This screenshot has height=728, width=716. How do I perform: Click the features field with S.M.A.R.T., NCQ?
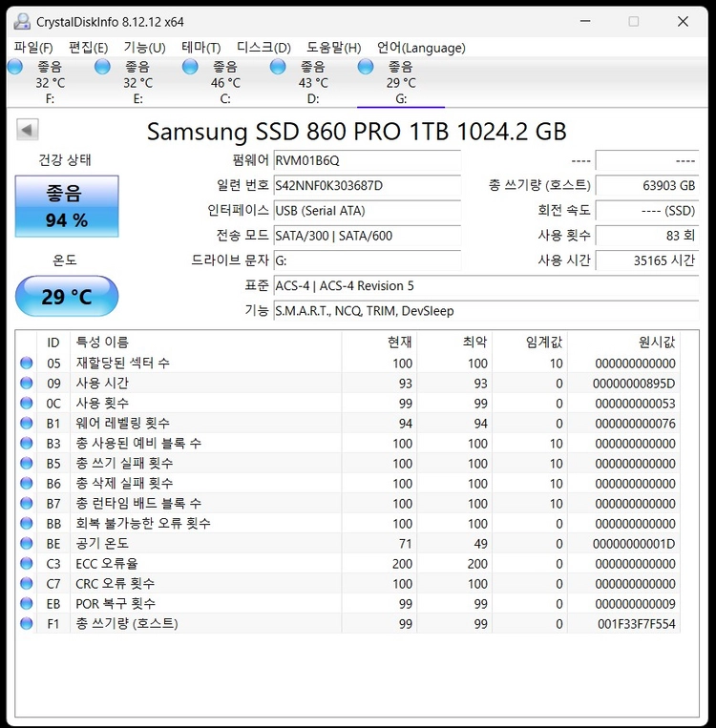tap(486, 311)
